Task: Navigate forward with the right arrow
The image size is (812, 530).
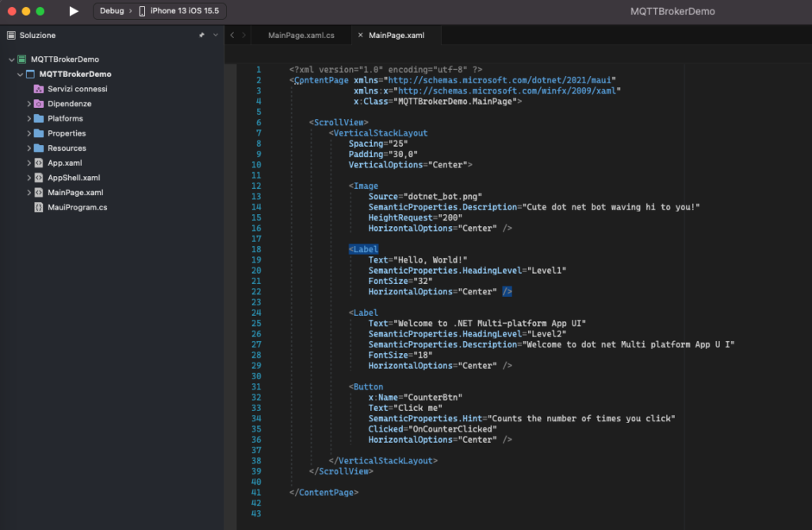Action: tap(244, 35)
